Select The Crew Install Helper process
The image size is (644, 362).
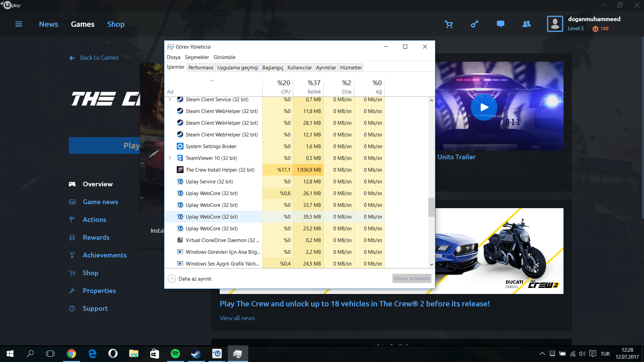220,170
